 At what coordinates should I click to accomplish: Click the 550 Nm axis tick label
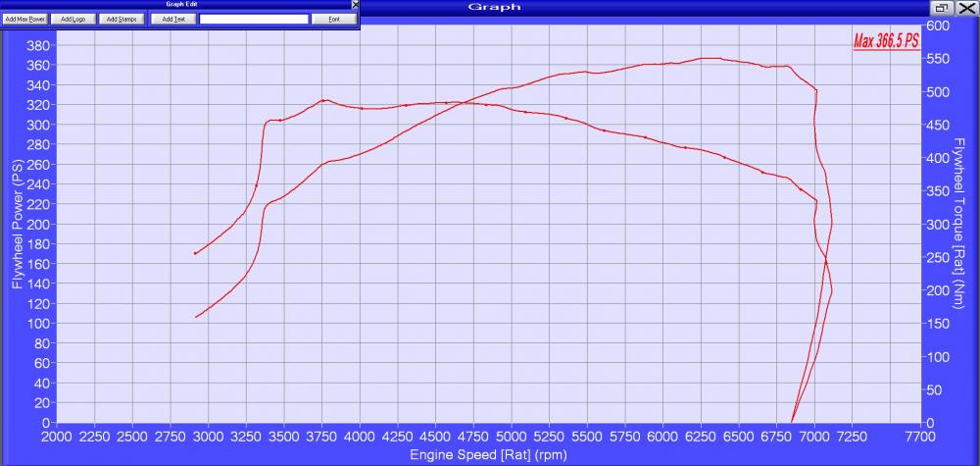(938, 58)
